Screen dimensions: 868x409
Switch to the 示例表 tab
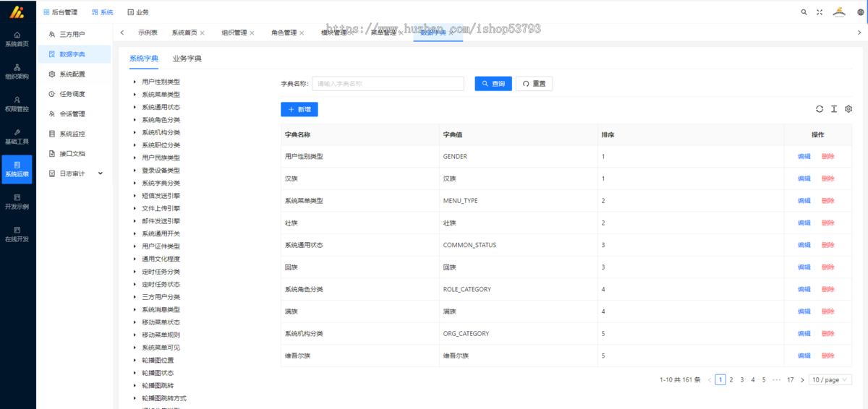[x=148, y=33]
